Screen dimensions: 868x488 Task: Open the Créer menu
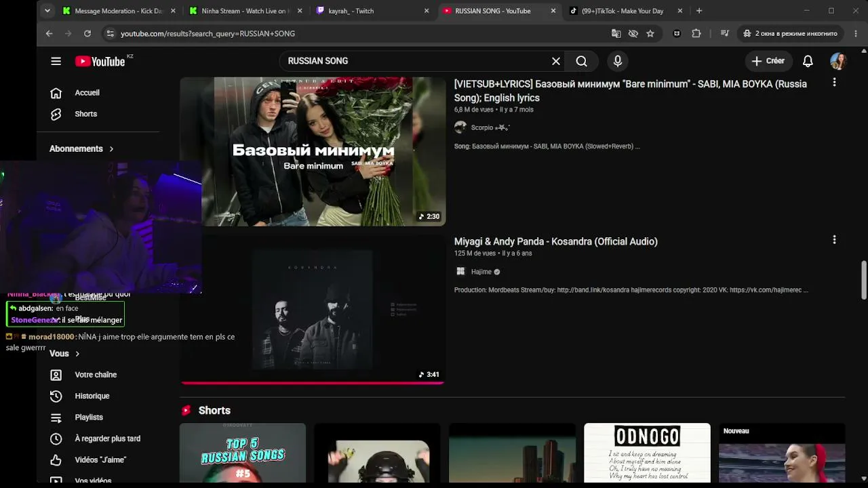(768, 61)
